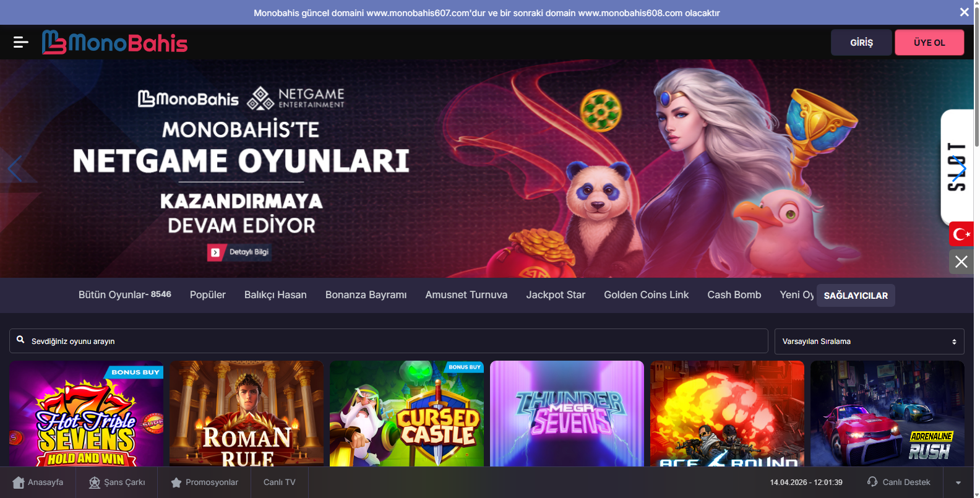Screen dimensions: 980x498
Task: Click Detaylı Bilgi on the banner
Action: 239,252
